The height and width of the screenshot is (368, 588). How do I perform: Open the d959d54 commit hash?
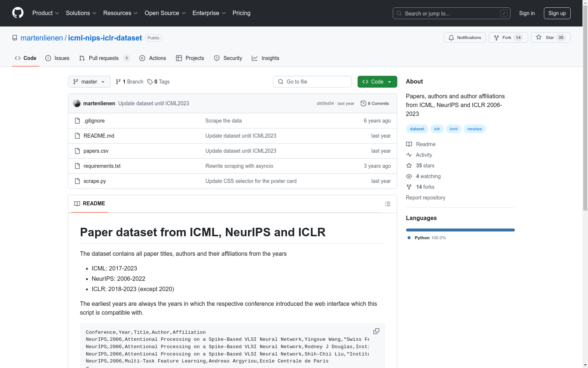pos(325,103)
